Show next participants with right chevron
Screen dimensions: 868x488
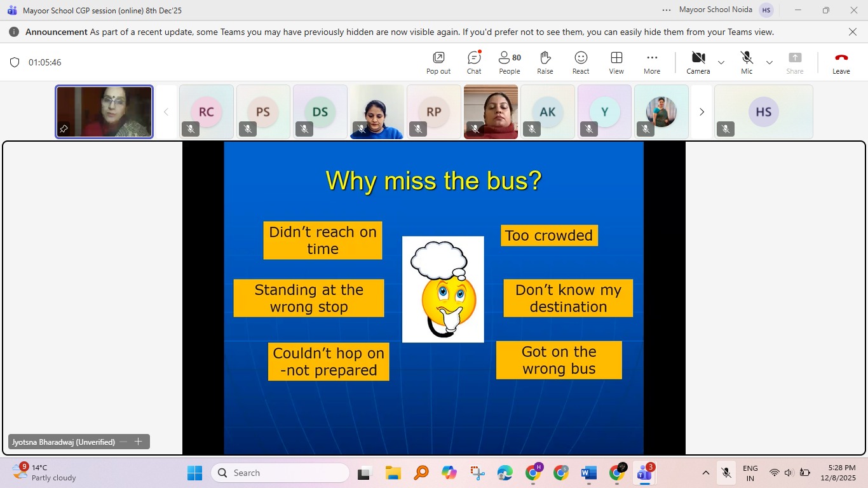pyautogui.click(x=702, y=112)
